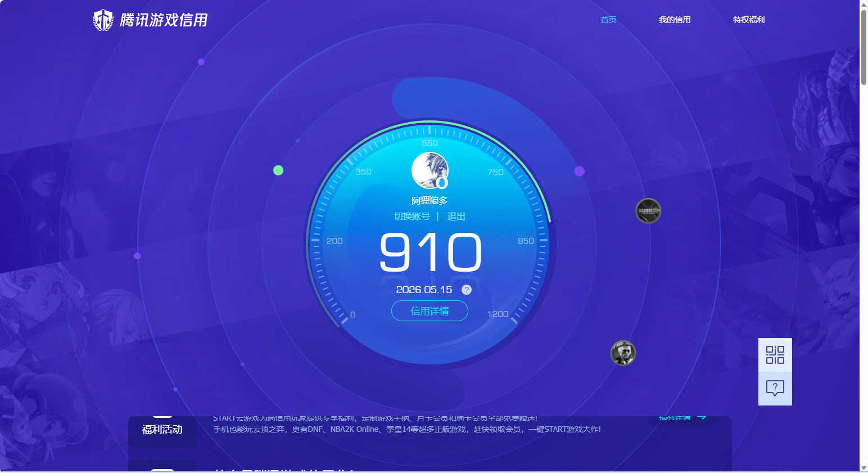Viewport: 868px width, 473px height.
Task: Click the date 2026.05.15
Action: click(424, 290)
